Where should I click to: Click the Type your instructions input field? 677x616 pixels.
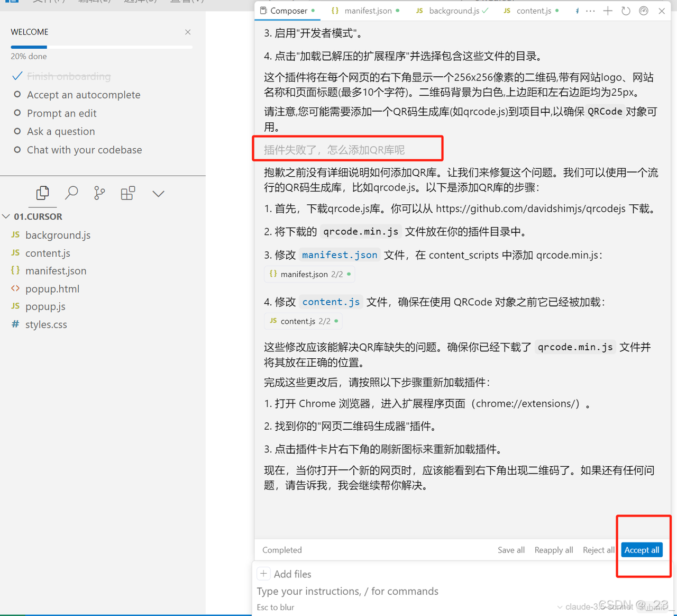coord(347,591)
